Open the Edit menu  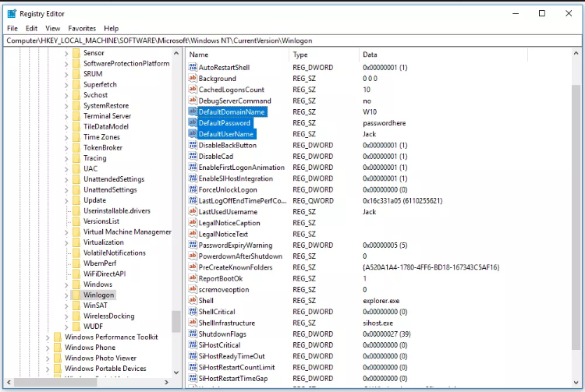pos(31,28)
